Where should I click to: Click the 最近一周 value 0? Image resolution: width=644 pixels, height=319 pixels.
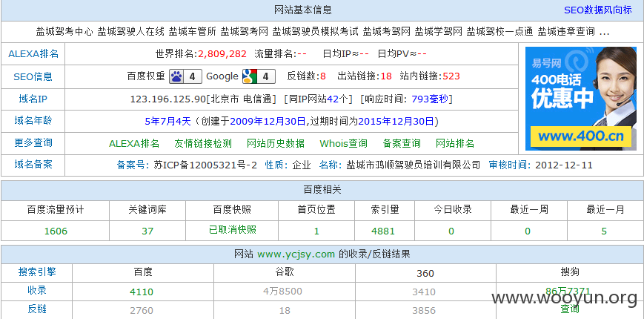528,231
